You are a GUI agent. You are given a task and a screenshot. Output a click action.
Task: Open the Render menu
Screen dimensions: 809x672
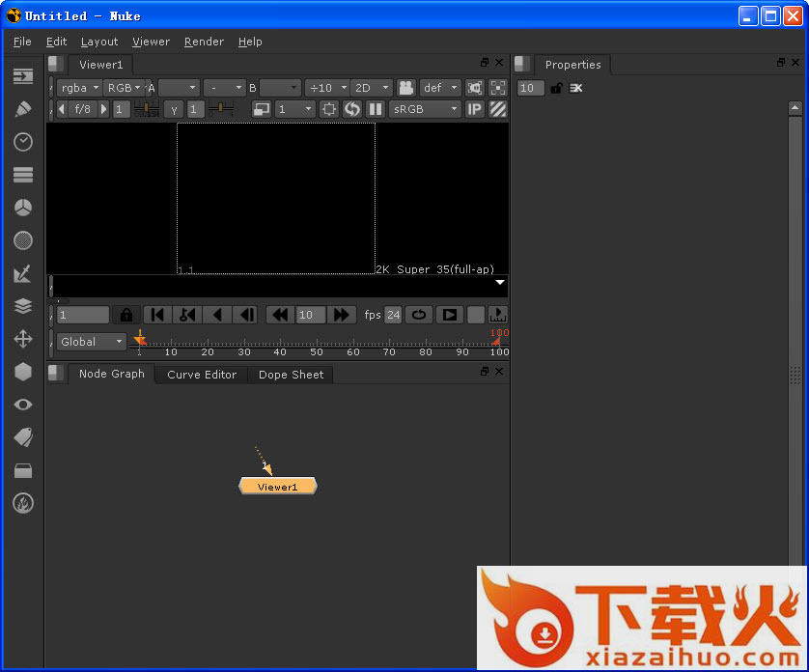204,42
